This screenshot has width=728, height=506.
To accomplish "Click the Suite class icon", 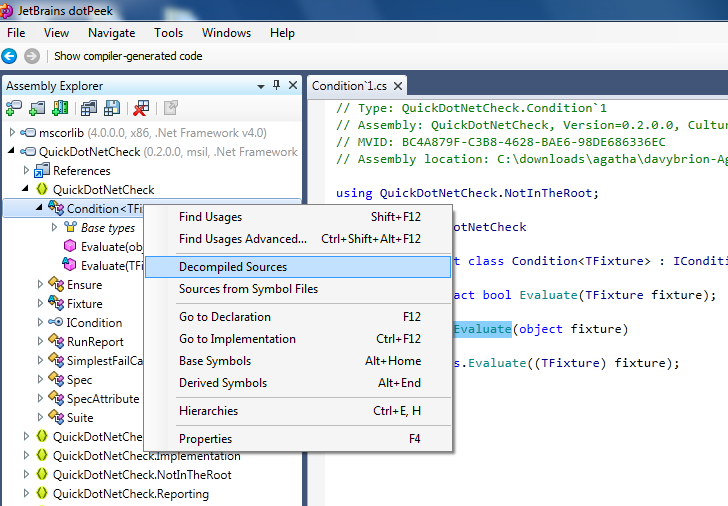I will 56,417.
